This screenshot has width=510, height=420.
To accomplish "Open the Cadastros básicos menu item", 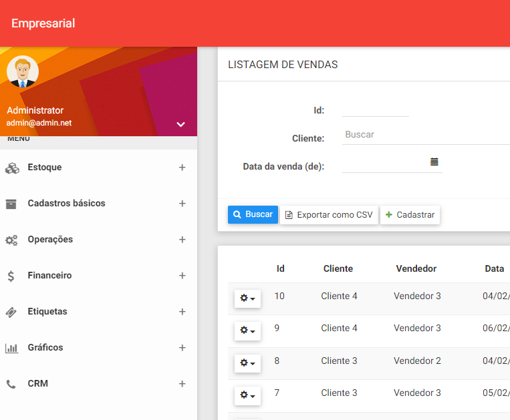I will tap(98, 204).
